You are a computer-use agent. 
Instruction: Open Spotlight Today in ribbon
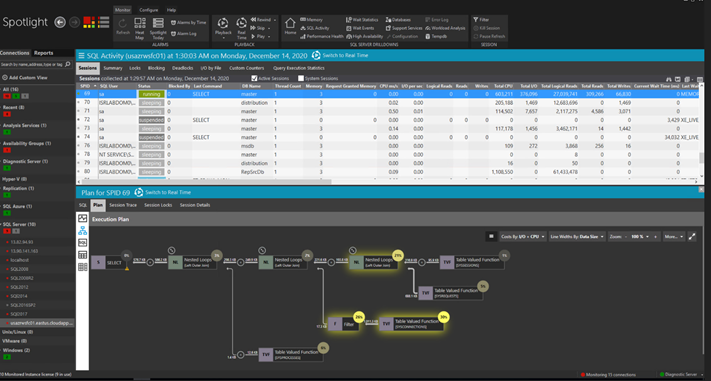click(158, 29)
